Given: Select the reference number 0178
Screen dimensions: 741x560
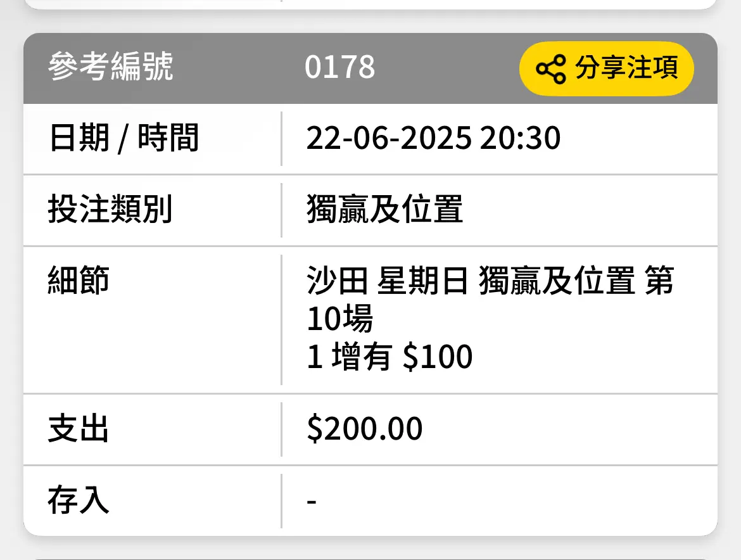Looking at the screenshot, I should click(339, 67).
